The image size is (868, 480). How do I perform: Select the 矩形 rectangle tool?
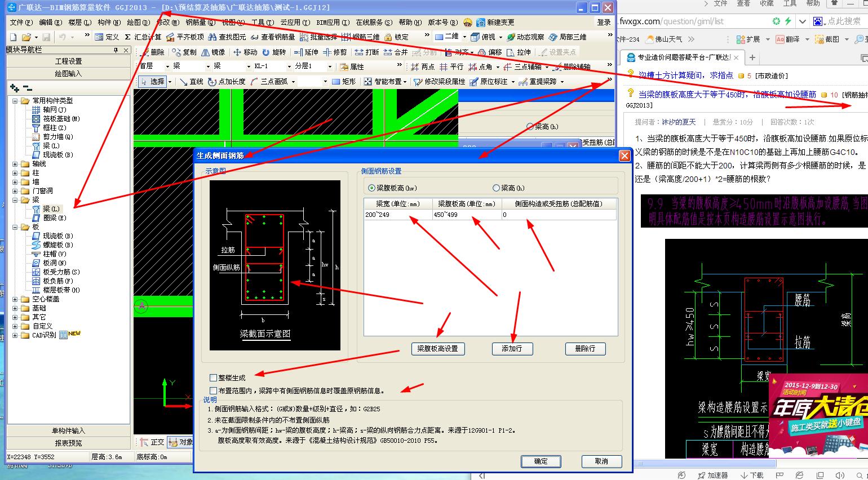coord(343,81)
